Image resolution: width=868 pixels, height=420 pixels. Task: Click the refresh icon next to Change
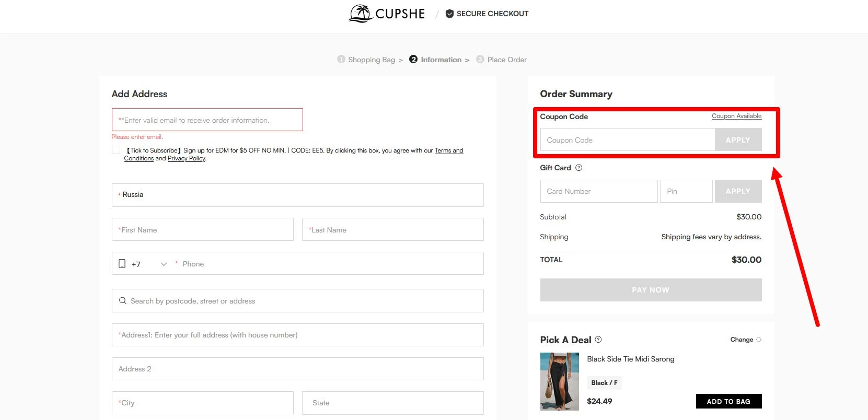click(759, 340)
